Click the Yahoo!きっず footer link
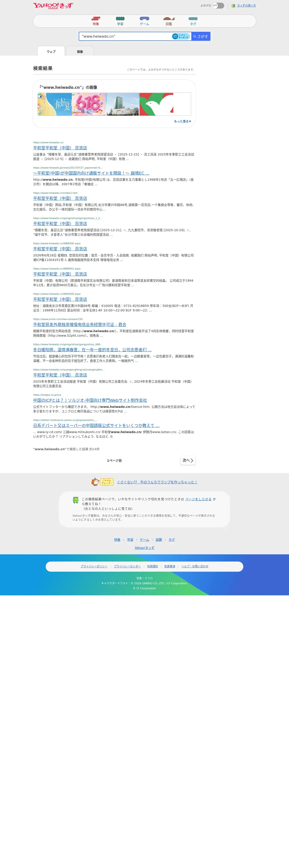This screenshot has width=289, height=868. click(144, 548)
